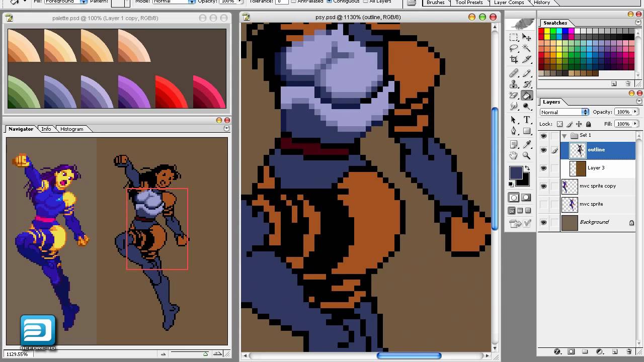The image size is (644, 362).
Task: Toggle lock transparent pixels
Action: click(x=559, y=124)
